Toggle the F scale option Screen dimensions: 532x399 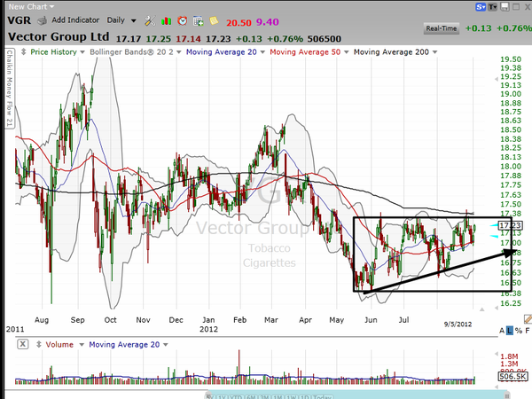pyautogui.click(x=528, y=331)
